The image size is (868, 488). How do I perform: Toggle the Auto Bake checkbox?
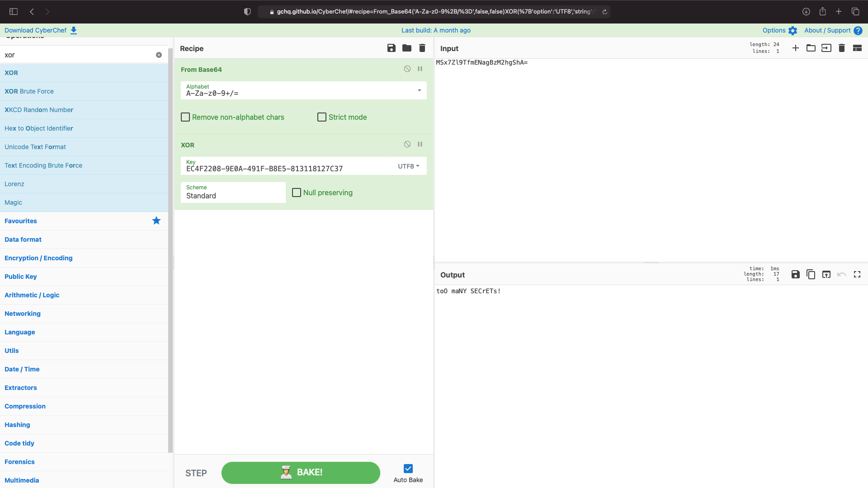point(408,469)
